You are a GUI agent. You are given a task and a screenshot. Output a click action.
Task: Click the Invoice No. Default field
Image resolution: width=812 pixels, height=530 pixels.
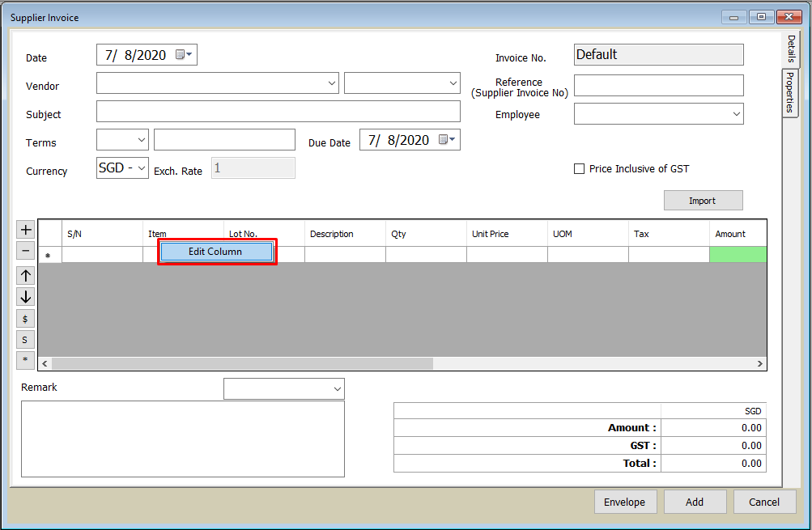tap(659, 54)
